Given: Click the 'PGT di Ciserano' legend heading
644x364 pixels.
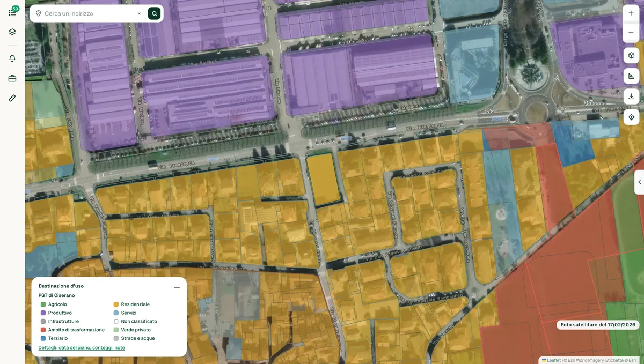Looking at the screenshot, I should pyautogui.click(x=56, y=295).
